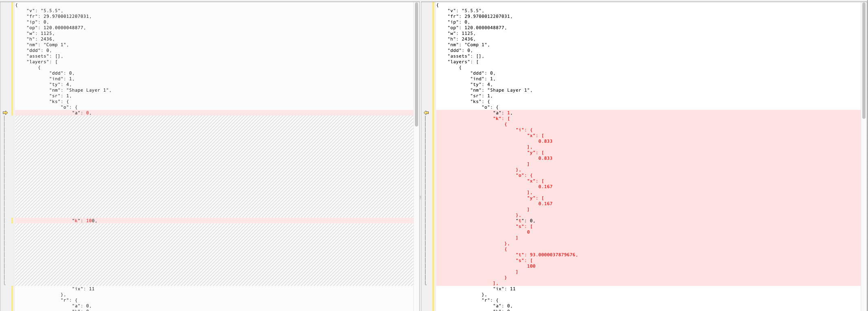Select the "ind": 1 line in left pane
This screenshot has width=868, height=311.
[x=62, y=79]
